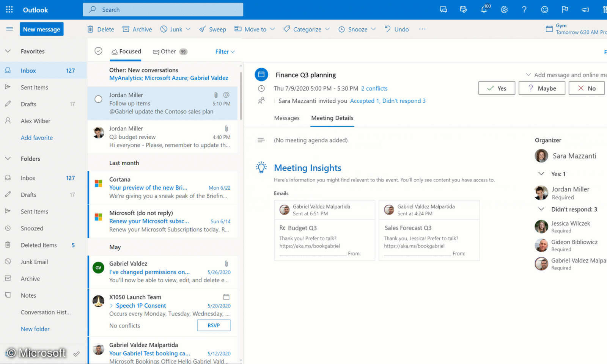Image resolution: width=607 pixels, height=364 pixels.
Task: Open the Filter dropdown
Action: (x=225, y=52)
